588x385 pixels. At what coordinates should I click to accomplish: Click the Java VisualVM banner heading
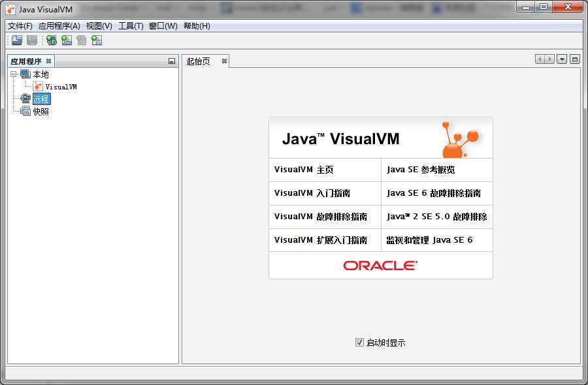pyautogui.click(x=340, y=139)
